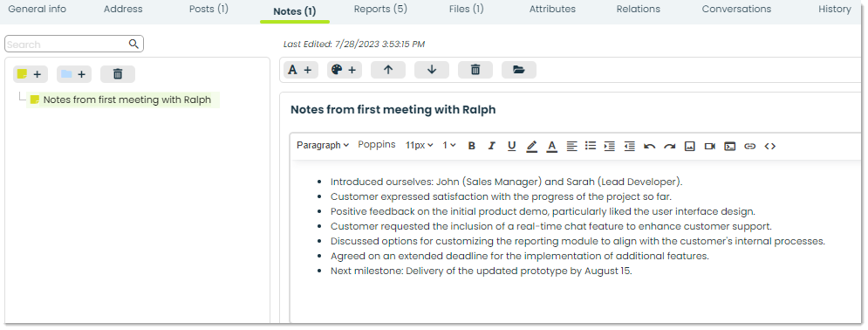Add a new note with the yellow sticky icon
This screenshot has height=330, width=868.
[30, 74]
